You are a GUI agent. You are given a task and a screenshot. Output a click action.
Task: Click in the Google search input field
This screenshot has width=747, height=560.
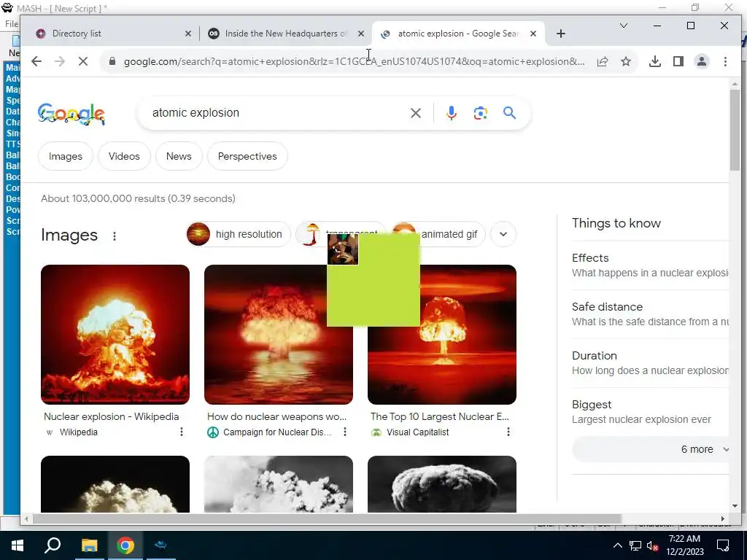pos(276,113)
